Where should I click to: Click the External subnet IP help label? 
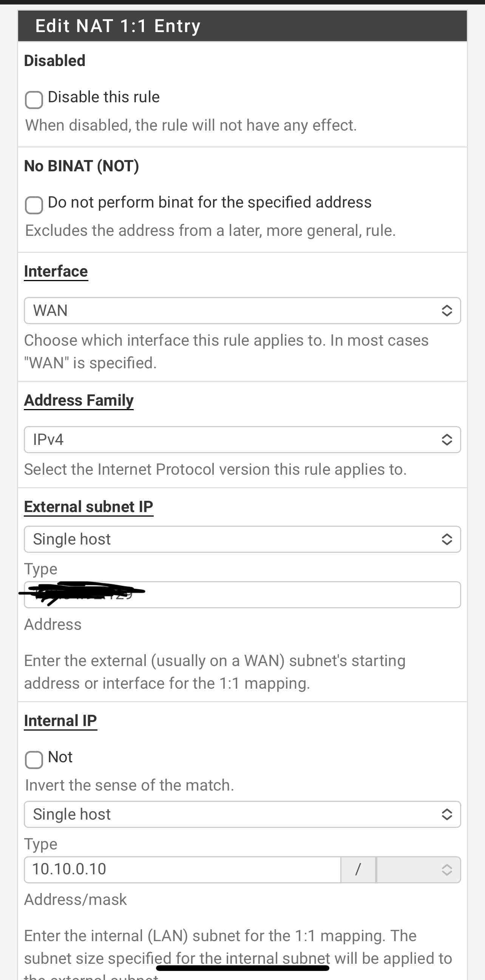(x=88, y=507)
